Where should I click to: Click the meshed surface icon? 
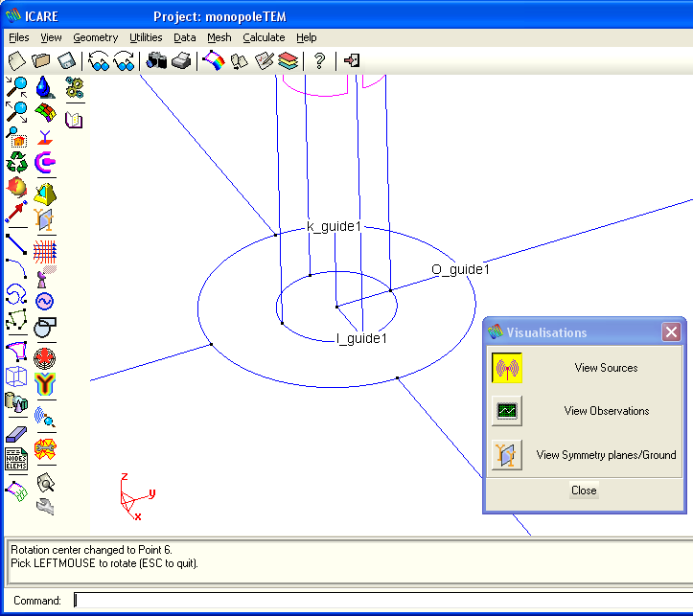[x=16, y=491]
